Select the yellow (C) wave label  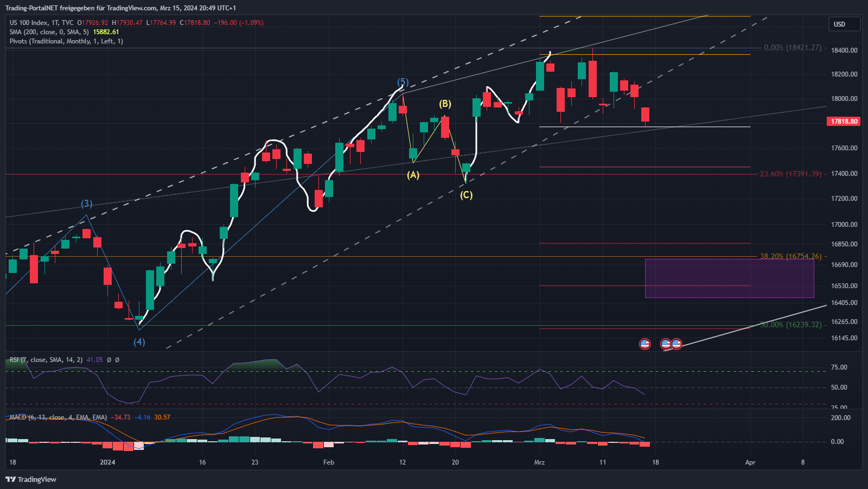coord(466,195)
